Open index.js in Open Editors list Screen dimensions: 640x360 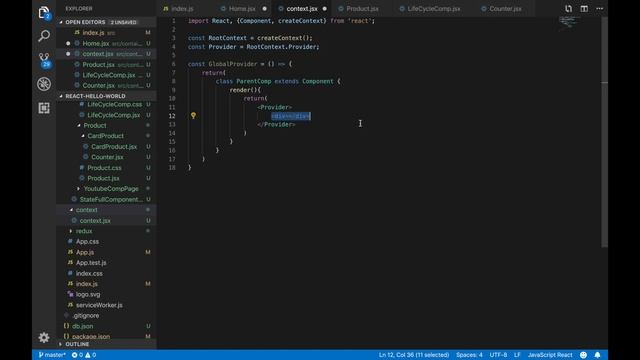106,33
